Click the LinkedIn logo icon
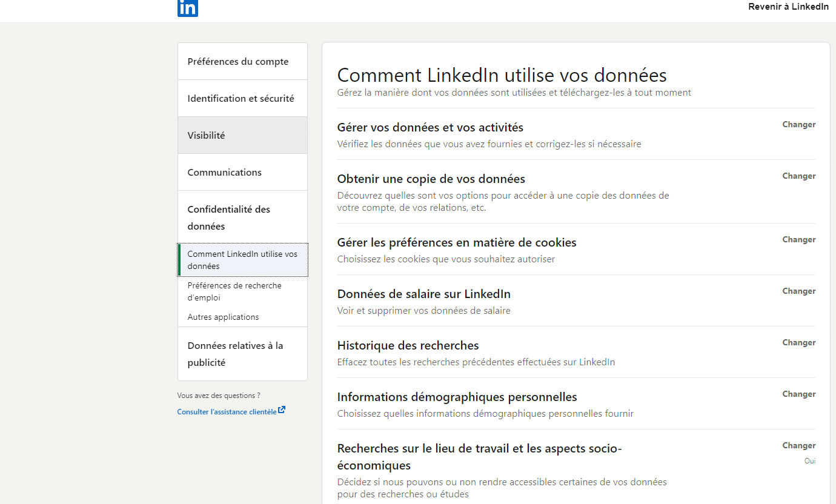The width and height of the screenshot is (836, 504). coord(188,8)
